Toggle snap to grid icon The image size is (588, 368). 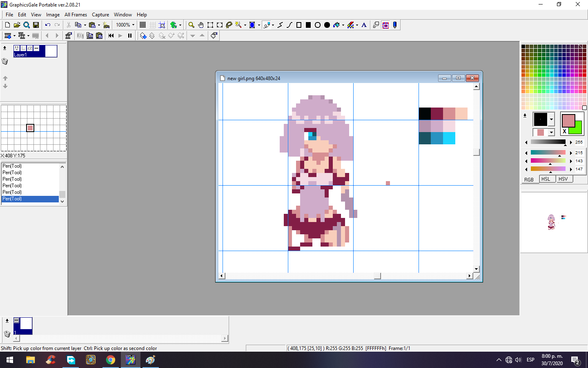click(x=162, y=25)
